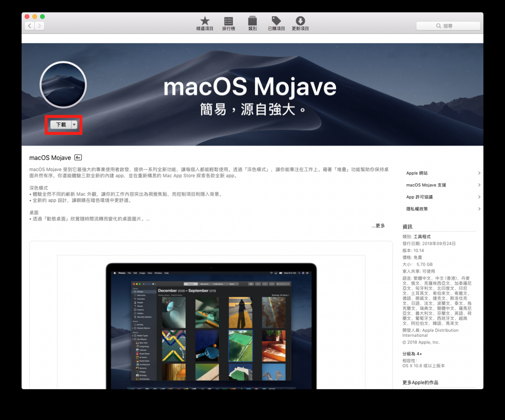
Task: Click the 簡易，源自強大。 banner slogan
Action: (x=253, y=109)
